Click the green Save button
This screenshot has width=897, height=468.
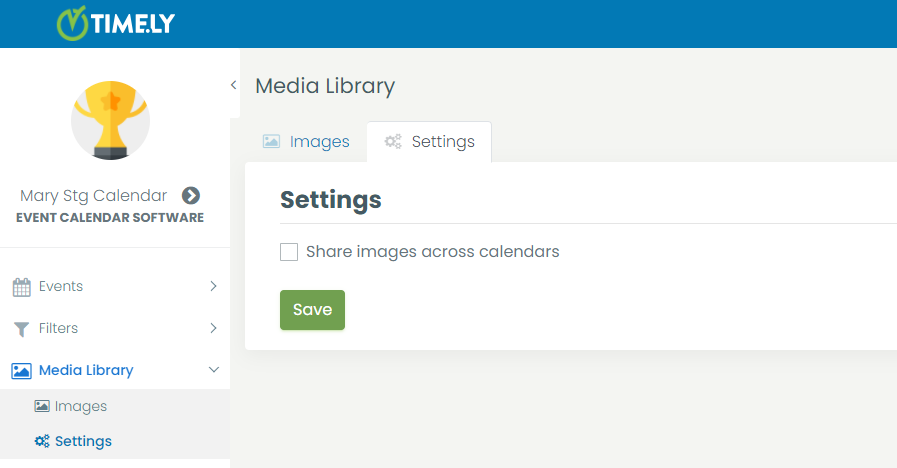(x=312, y=310)
